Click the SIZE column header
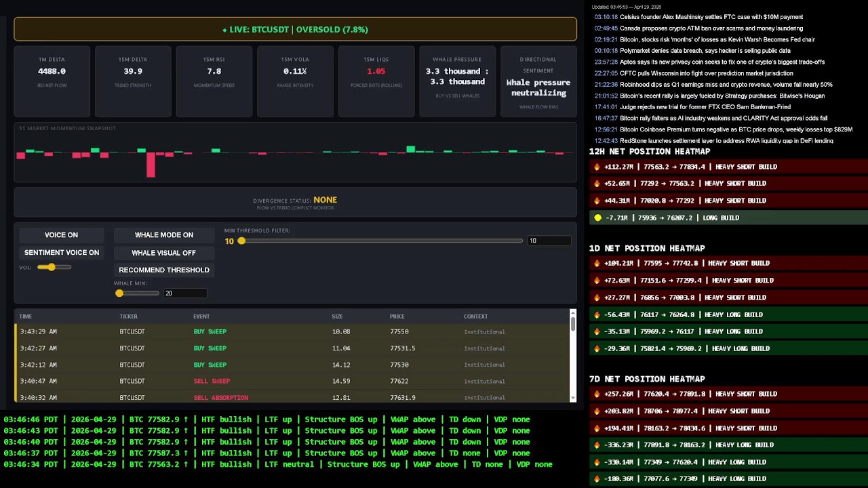The image size is (868, 488). click(x=337, y=317)
